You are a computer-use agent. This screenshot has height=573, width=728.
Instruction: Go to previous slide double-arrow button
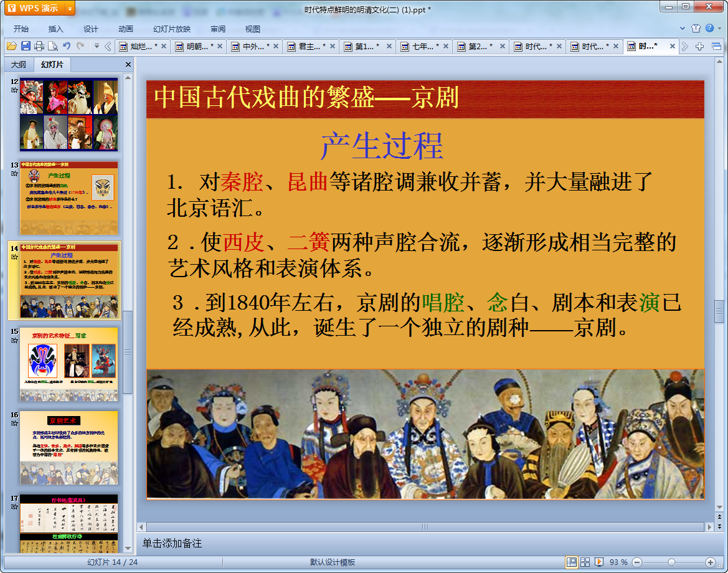click(x=719, y=518)
